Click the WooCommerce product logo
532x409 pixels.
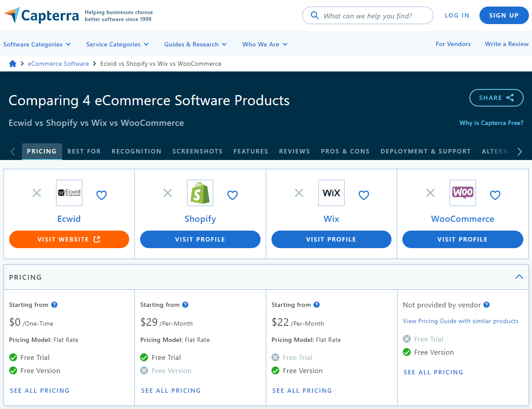463,193
